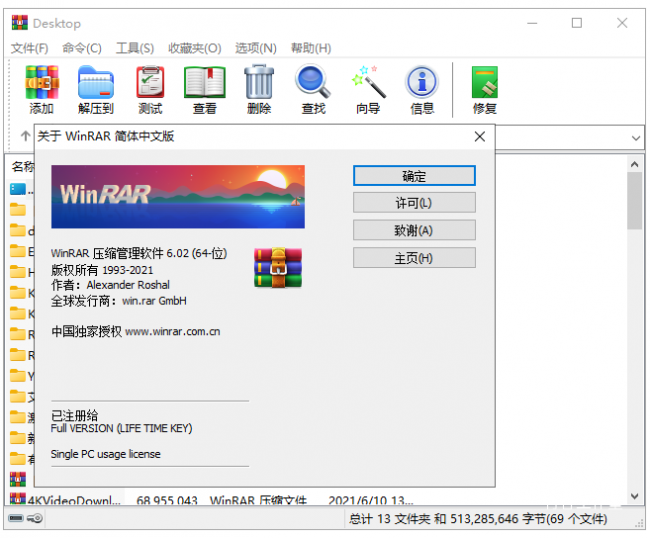The image size is (650, 538).
Task: Click the www.winrar.com.cn text
Action: (172, 332)
